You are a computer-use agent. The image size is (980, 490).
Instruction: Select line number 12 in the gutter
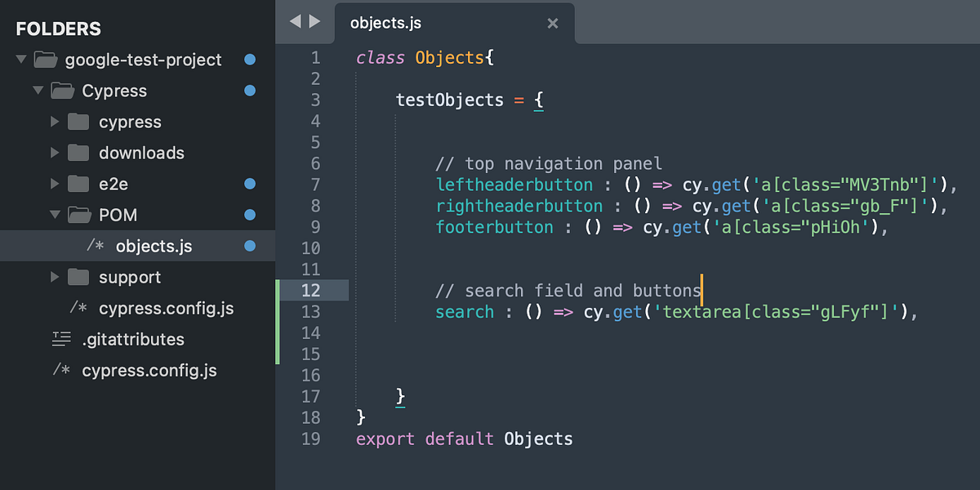[x=313, y=290]
